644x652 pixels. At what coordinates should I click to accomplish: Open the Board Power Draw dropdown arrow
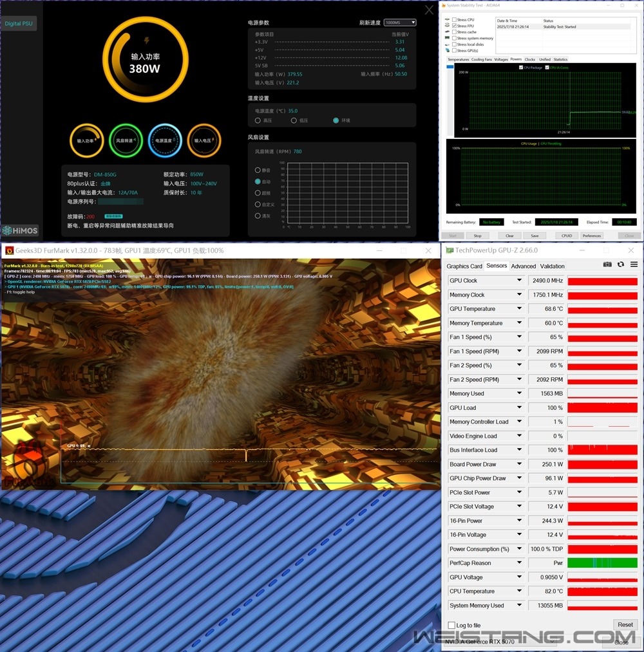tap(519, 463)
